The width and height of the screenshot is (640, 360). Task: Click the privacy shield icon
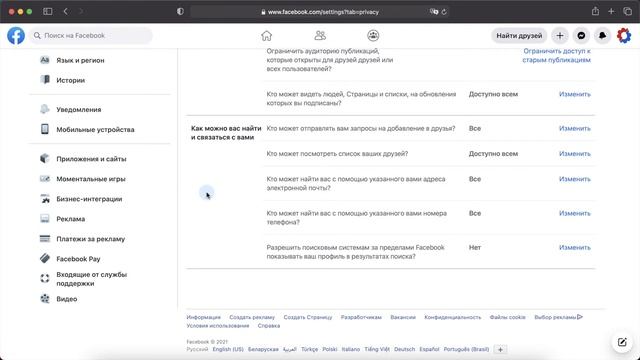pyautogui.click(x=180, y=11)
